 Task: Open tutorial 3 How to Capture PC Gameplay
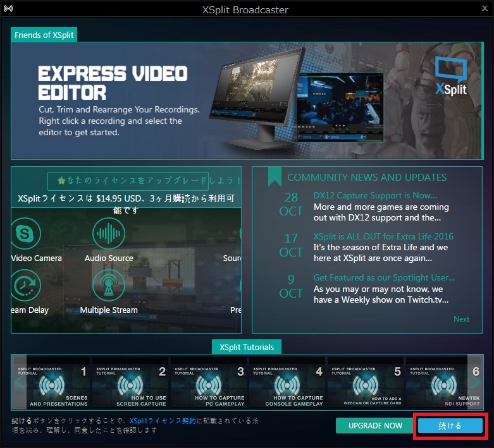pos(209,382)
